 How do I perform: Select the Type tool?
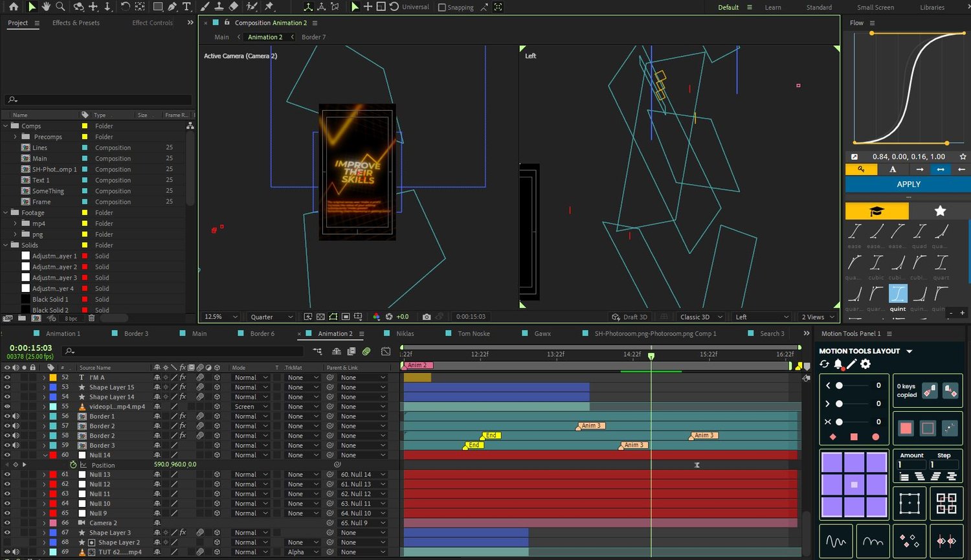[x=186, y=6]
